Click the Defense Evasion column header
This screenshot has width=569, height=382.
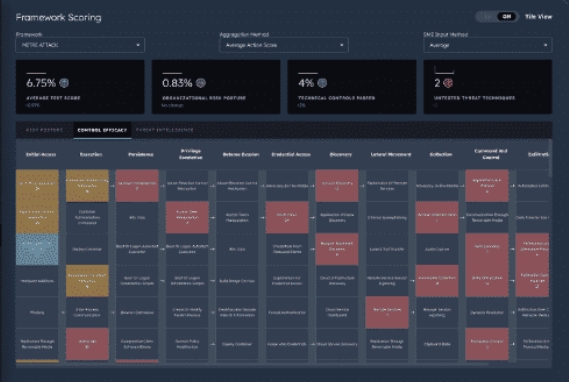tap(241, 154)
